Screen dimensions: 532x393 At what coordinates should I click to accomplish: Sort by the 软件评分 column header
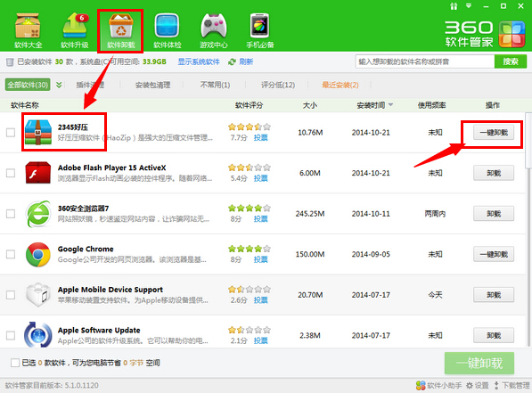click(249, 105)
